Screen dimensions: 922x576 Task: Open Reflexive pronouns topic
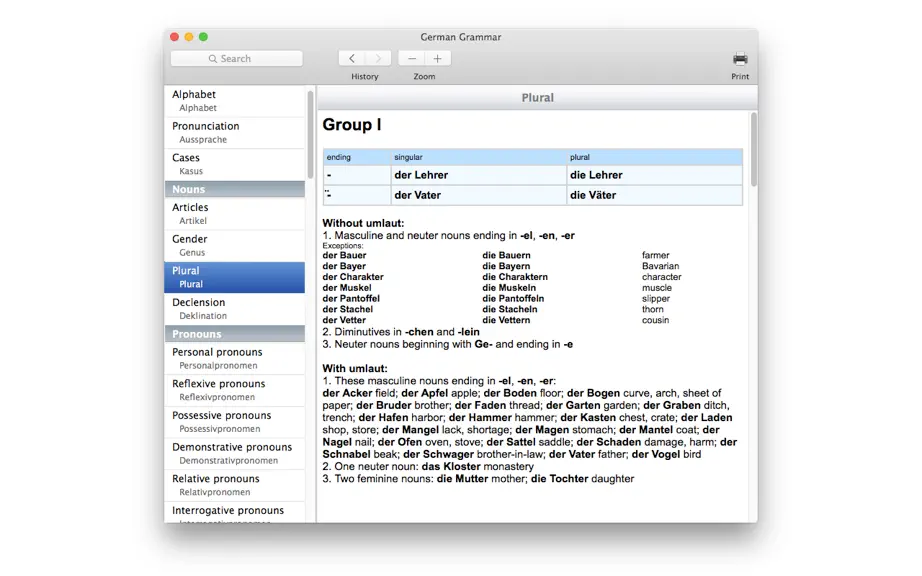(235, 390)
